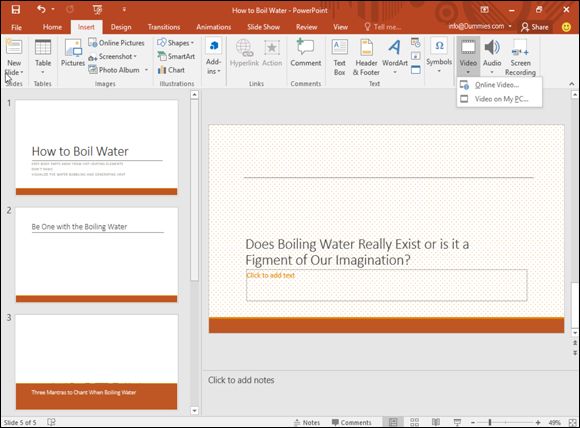Image resolution: width=580 pixels, height=428 pixels.
Task: Insert a Text Box
Action: [340, 57]
